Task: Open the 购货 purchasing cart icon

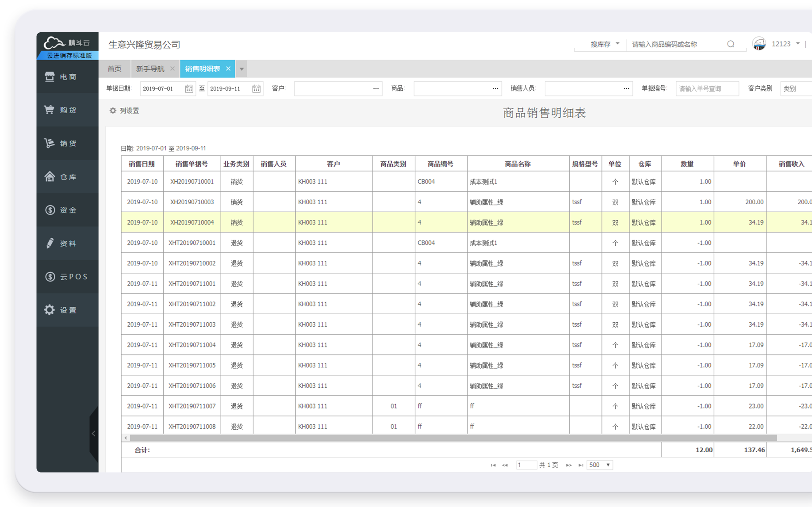Action: coord(50,110)
